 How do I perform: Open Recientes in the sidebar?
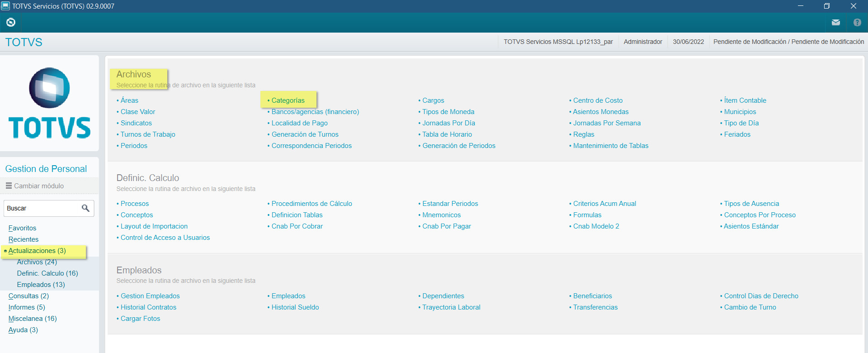point(24,239)
